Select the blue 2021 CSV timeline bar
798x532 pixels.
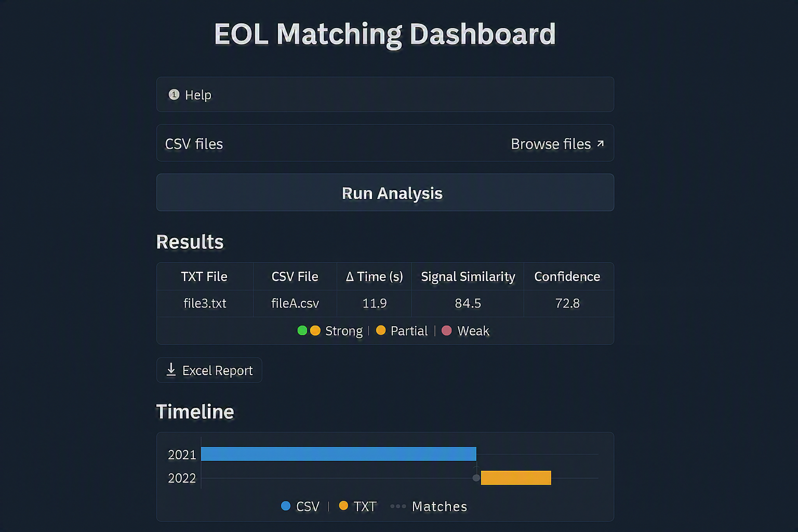tap(339, 454)
